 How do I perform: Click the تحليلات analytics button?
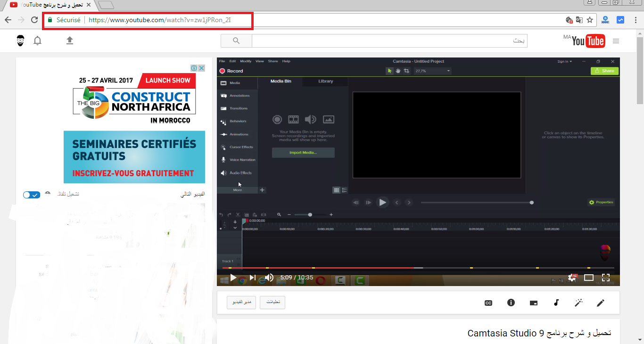pos(272,303)
